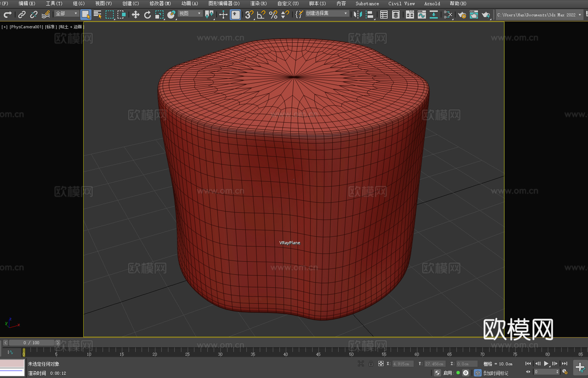This screenshot has width=588, height=378.
Task: Open the 渲染(R) menu
Action: [x=258, y=4]
